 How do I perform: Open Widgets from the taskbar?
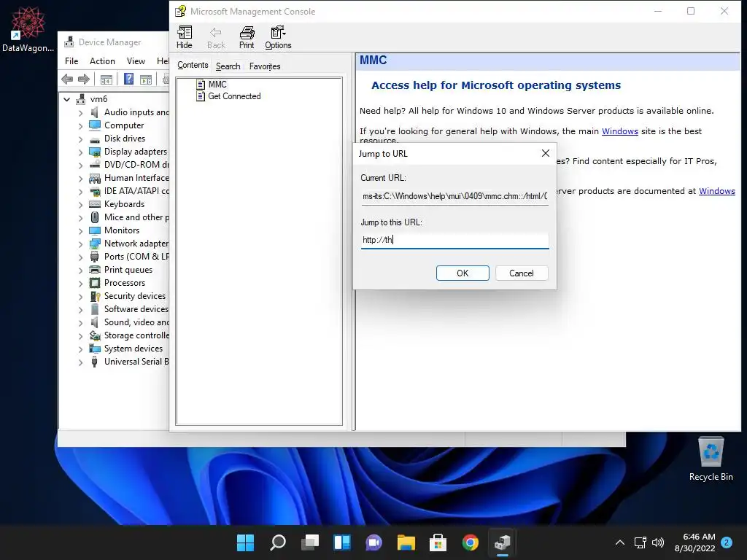pos(342,542)
